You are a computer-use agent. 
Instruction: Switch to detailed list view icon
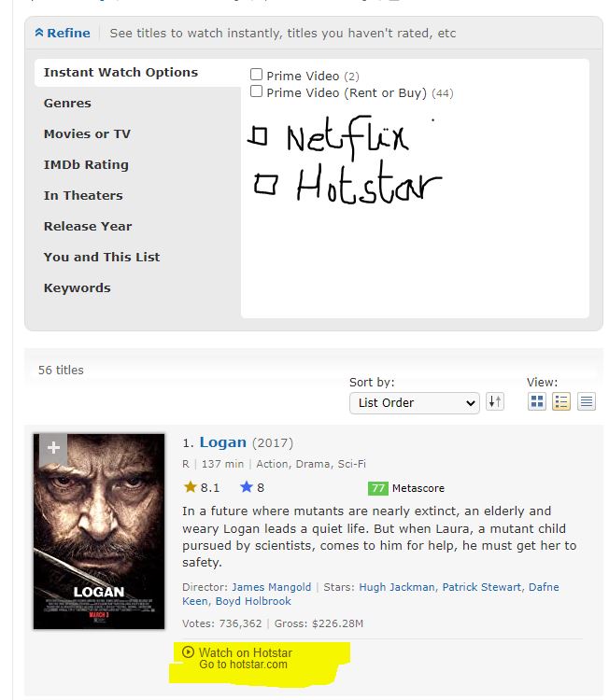tap(561, 402)
